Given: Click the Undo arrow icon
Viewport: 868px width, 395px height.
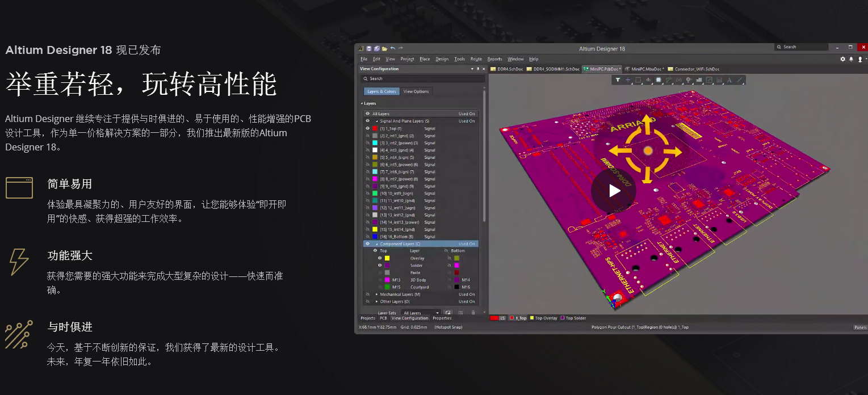Looking at the screenshot, I should (392, 48).
